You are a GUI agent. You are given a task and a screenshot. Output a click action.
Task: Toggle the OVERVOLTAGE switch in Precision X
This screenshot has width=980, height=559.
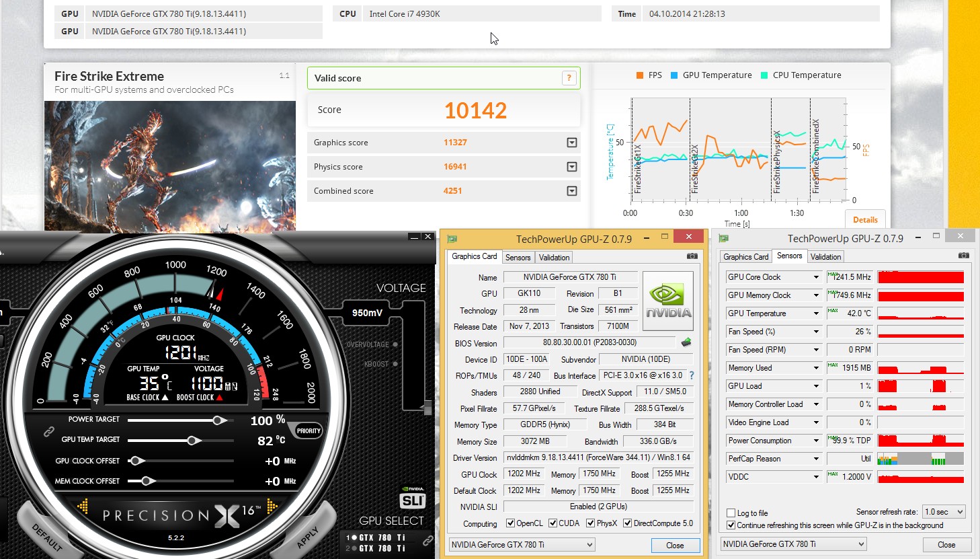click(x=395, y=344)
